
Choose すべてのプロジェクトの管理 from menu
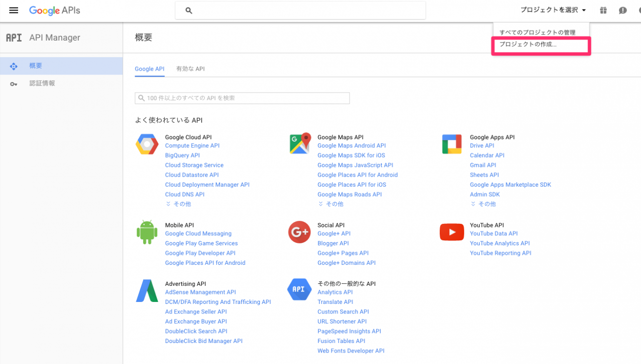pyautogui.click(x=537, y=33)
